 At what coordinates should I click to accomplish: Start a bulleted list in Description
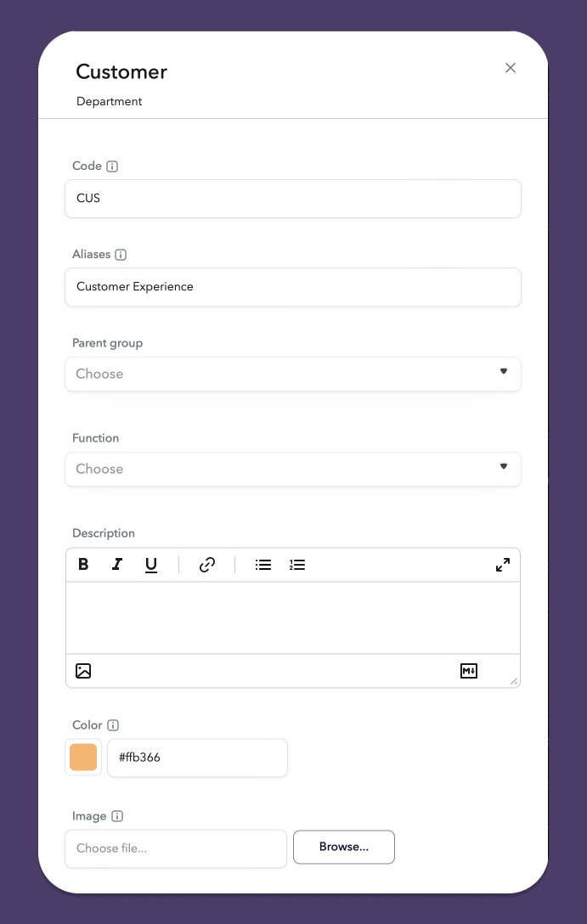262,565
